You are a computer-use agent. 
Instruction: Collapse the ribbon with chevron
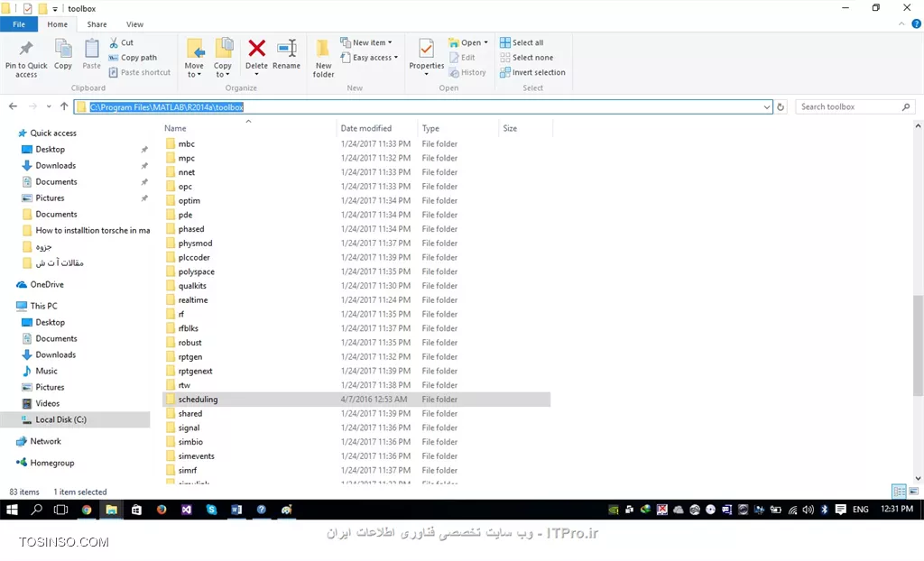[x=901, y=24]
